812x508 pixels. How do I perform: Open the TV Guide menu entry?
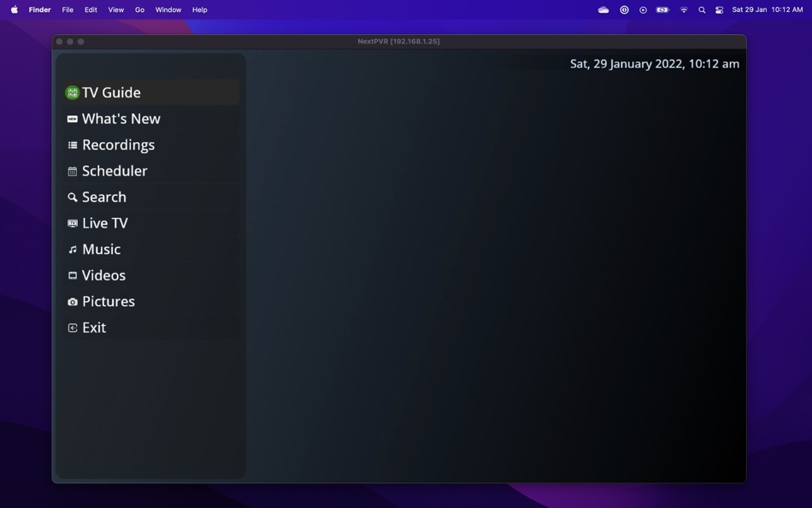pos(150,92)
